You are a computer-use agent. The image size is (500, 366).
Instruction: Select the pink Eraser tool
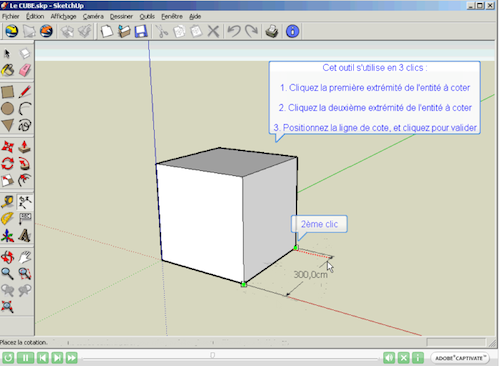[x=25, y=70]
